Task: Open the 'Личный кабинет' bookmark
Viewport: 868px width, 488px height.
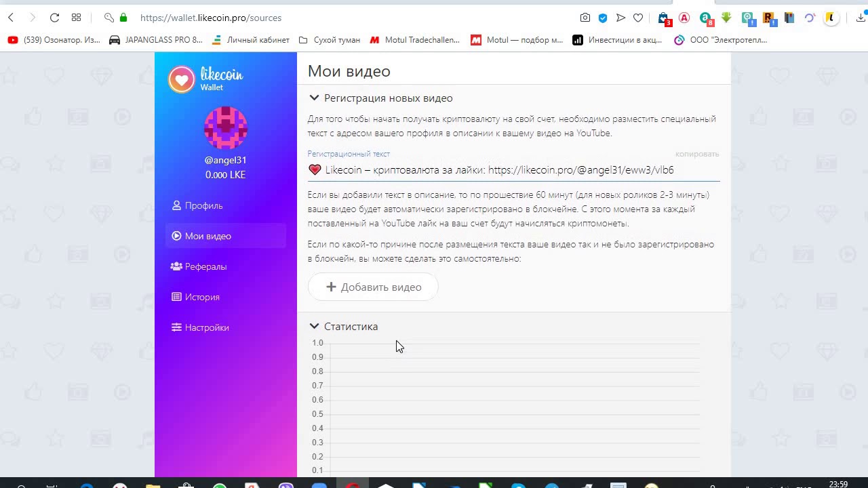Action: tap(251, 40)
